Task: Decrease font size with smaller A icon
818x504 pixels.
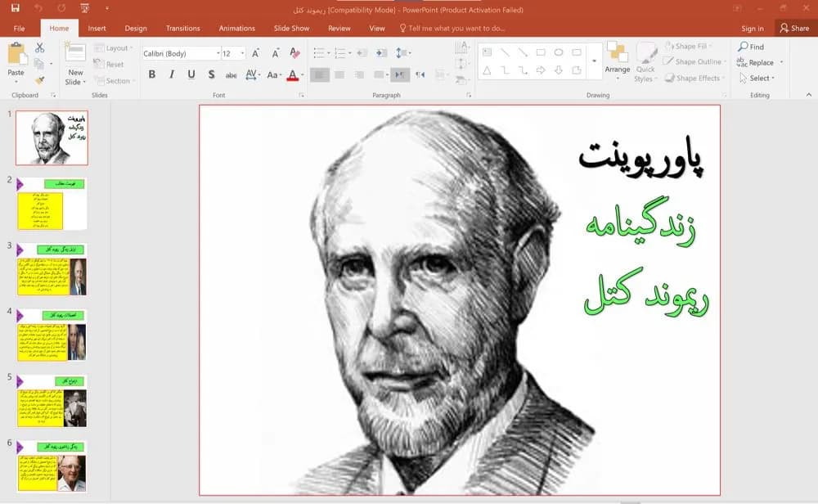Action: (x=275, y=53)
